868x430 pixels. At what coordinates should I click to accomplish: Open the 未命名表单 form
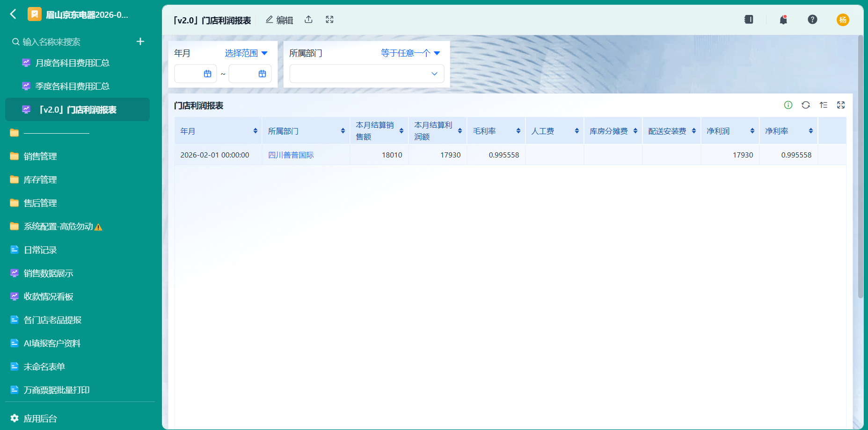pyautogui.click(x=77, y=366)
